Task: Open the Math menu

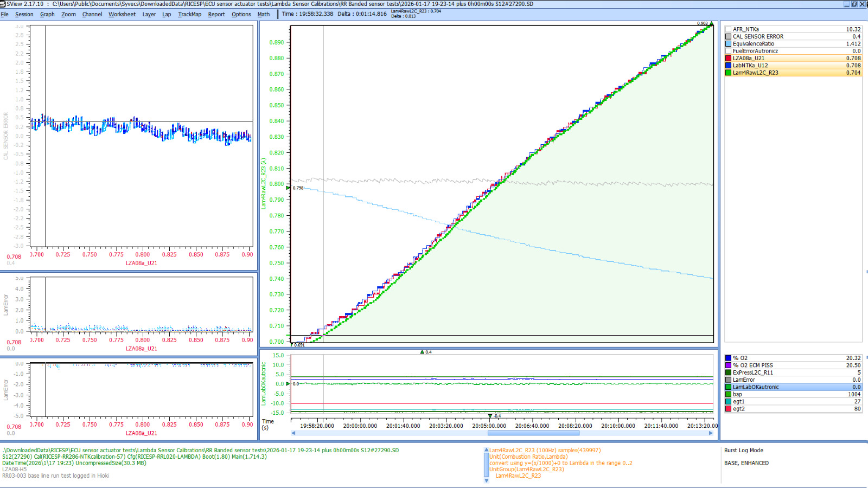Action: pyautogui.click(x=264, y=15)
